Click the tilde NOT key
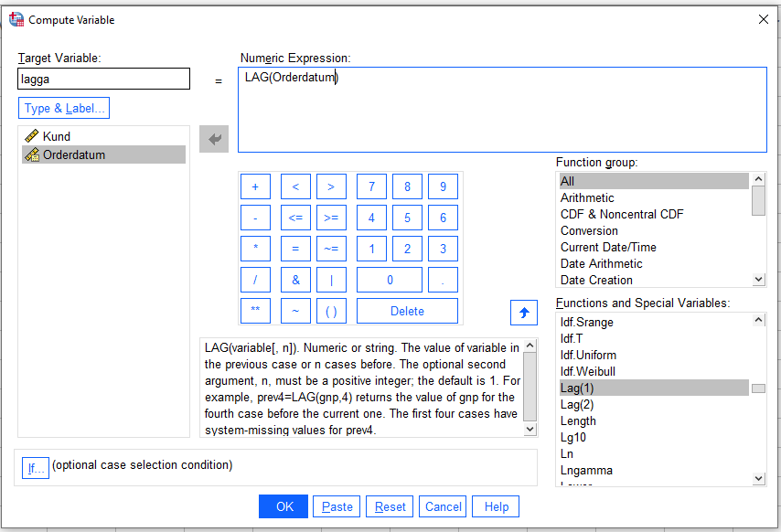The width and height of the screenshot is (781, 532). pyautogui.click(x=296, y=311)
